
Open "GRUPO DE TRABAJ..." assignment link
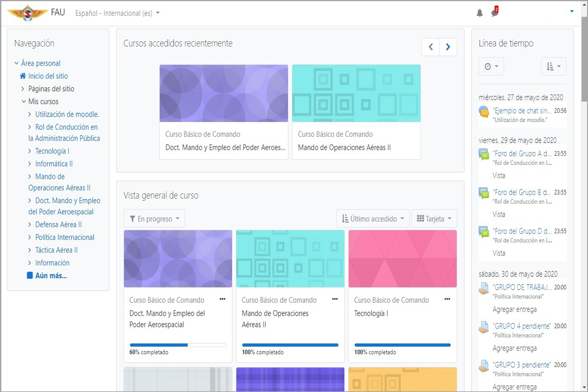pyautogui.click(x=522, y=287)
